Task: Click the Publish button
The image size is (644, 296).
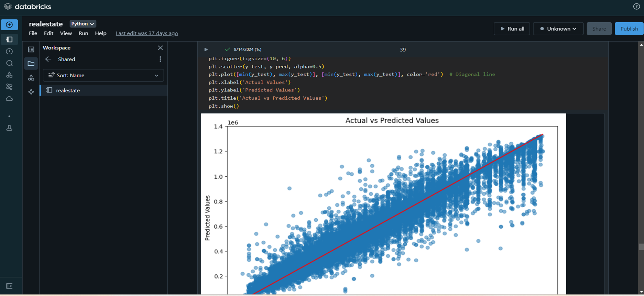Action: 629,29
